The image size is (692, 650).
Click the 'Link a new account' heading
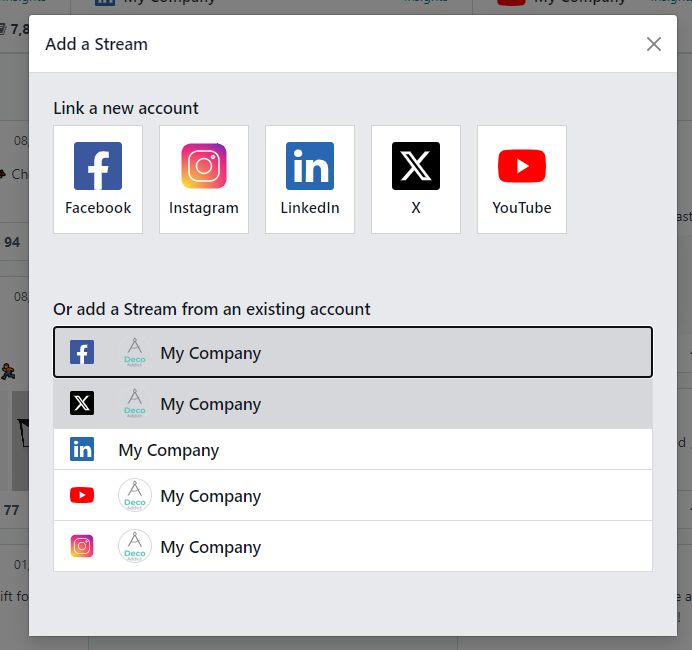click(126, 108)
